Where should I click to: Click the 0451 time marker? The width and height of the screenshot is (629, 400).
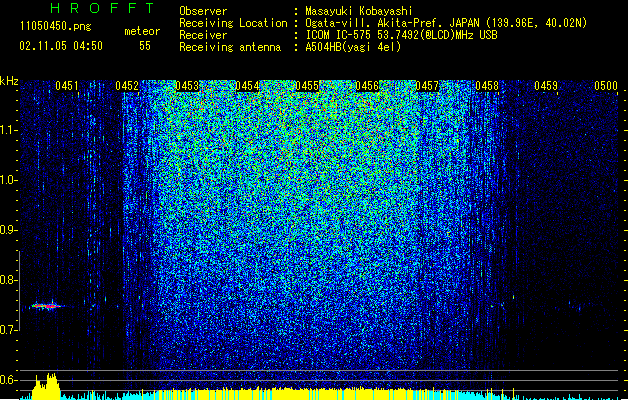click(67, 86)
